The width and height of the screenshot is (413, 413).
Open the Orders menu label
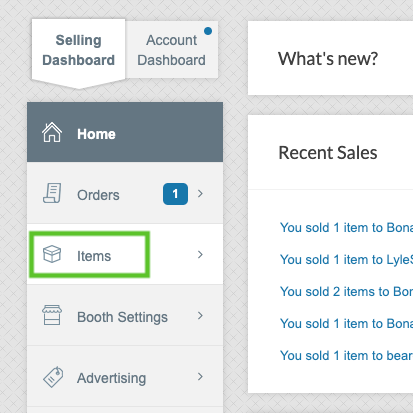pyautogui.click(x=98, y=195)
